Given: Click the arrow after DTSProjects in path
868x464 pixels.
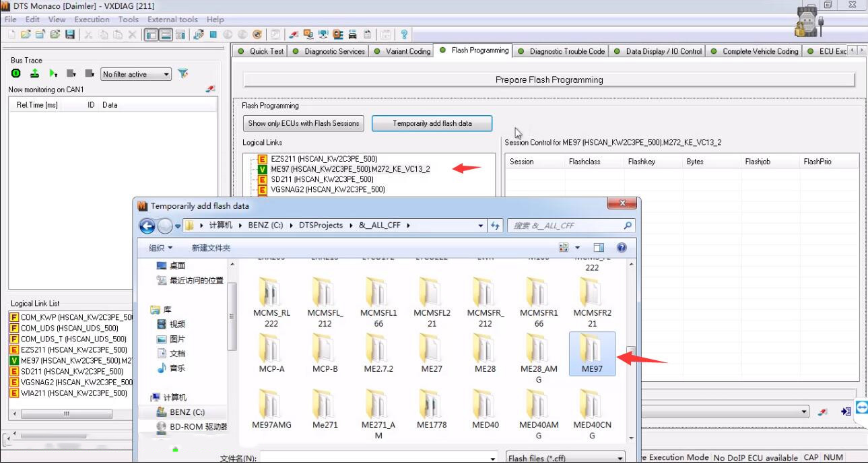Looking at the screenshot, I should (352, 226).
